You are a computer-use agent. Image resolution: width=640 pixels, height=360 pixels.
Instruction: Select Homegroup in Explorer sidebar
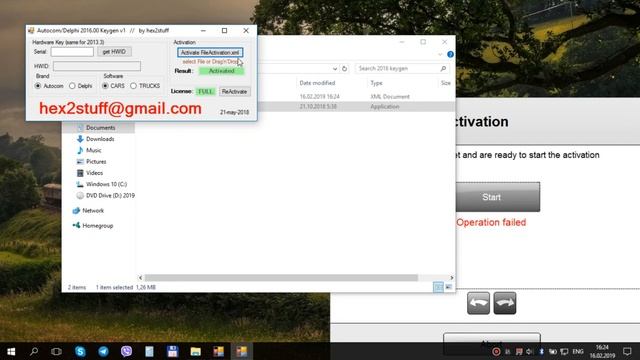click(98, 226)
